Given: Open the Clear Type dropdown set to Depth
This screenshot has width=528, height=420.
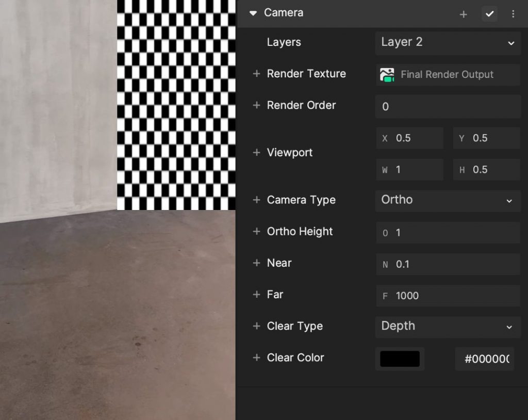Looking at the screenshot, I should [448, 327].
